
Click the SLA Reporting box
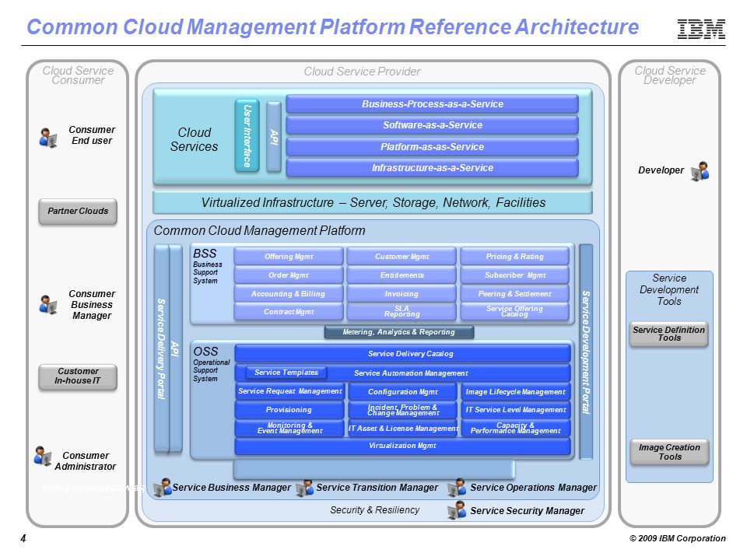point(402,311)
